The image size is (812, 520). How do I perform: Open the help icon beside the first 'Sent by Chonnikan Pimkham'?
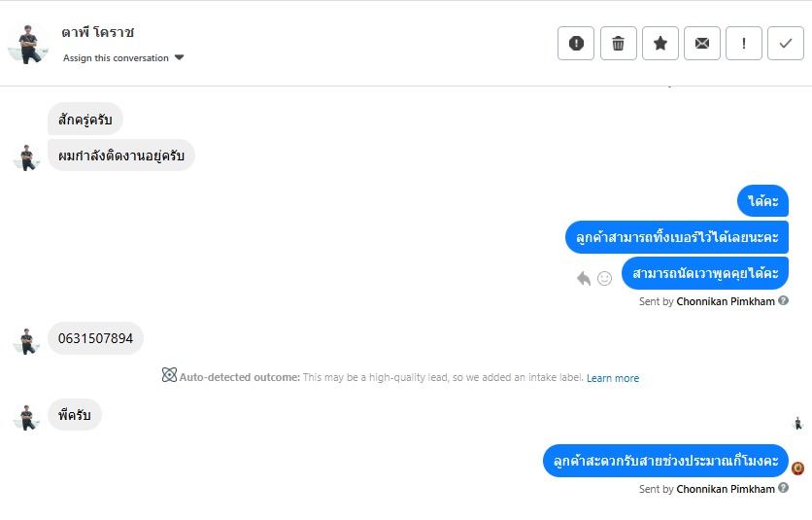(784, 301)
